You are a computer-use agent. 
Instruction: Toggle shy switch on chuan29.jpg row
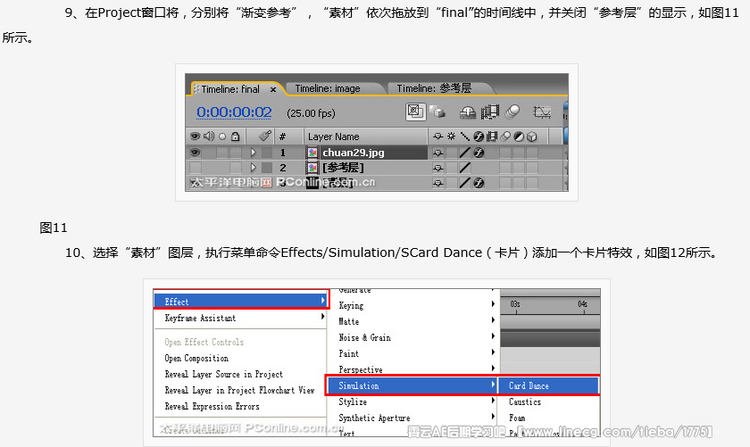pyautogui.click(x=438, y=153)
